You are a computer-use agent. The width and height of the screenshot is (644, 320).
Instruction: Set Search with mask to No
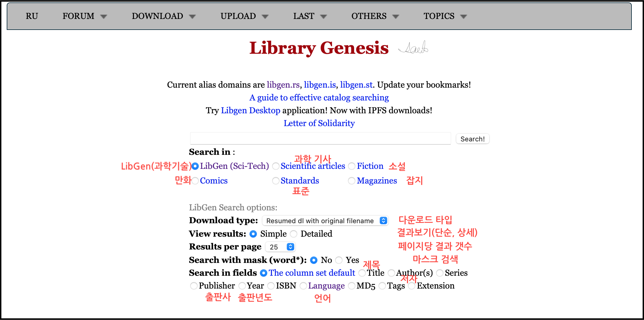[314, 260]
